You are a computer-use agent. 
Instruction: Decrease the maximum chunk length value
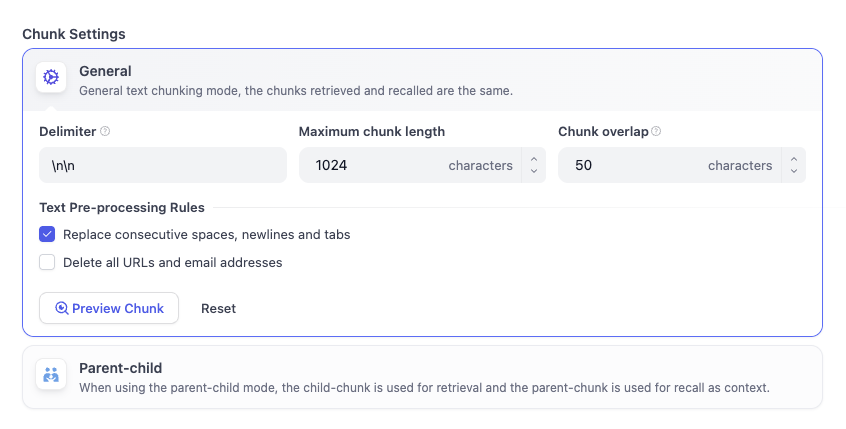click(534, 172)
